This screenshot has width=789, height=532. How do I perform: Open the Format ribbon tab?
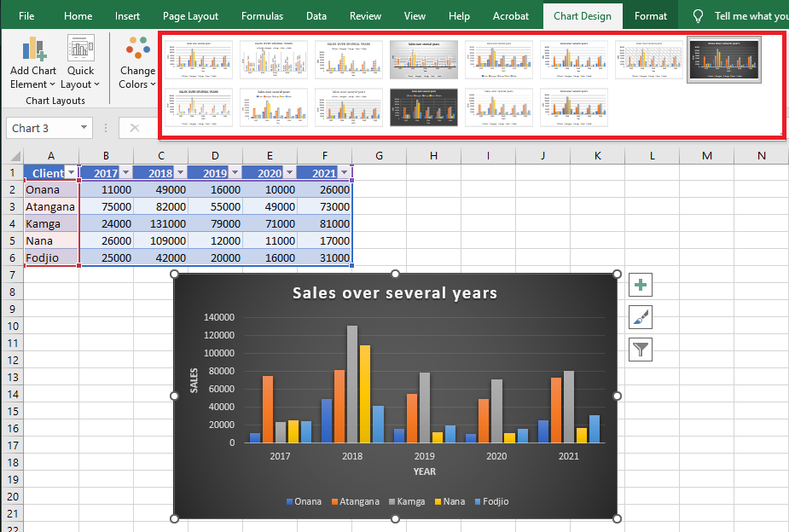point(650,16)
